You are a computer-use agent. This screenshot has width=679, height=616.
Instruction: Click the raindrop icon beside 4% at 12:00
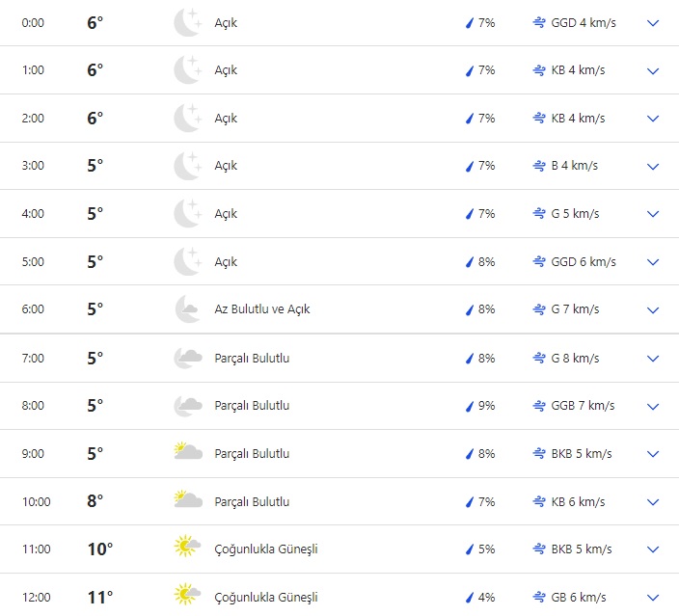click(471, 598)
